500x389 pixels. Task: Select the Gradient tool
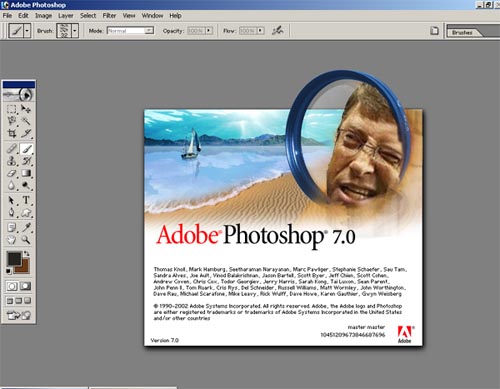click(26, 173)
